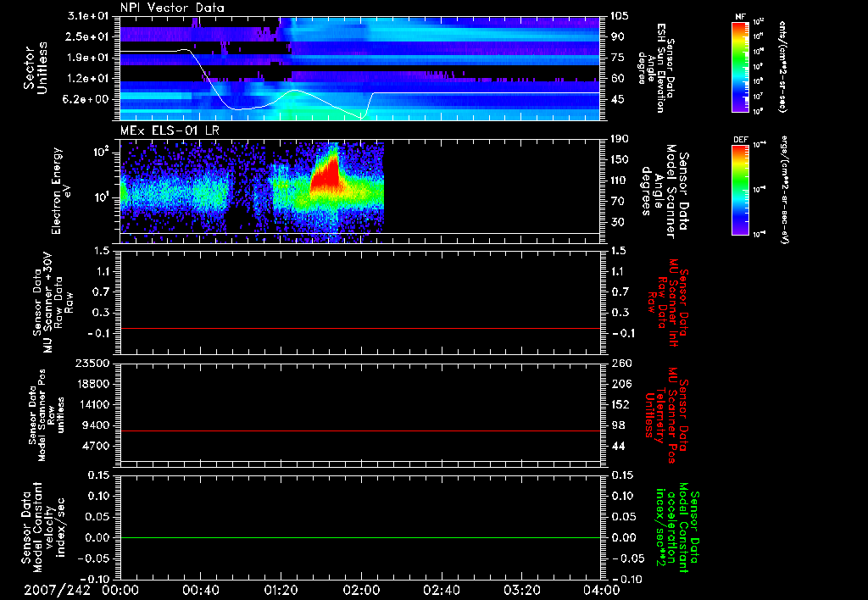This screenshot has height=600, width=868.
Task: Click the "NF" legend heading
Action: pos(740,17)
